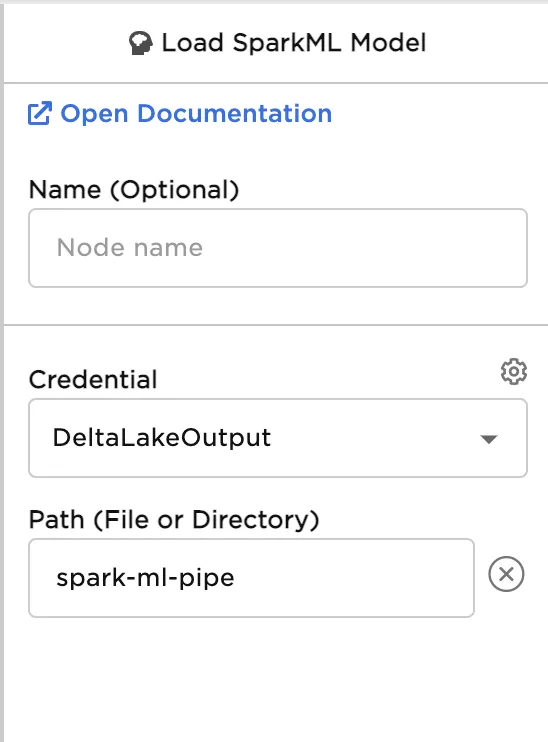Expand the Credential dropdown arrow
Image resolution: width=548 pixels, height=742 pixels.
point(488,439)
